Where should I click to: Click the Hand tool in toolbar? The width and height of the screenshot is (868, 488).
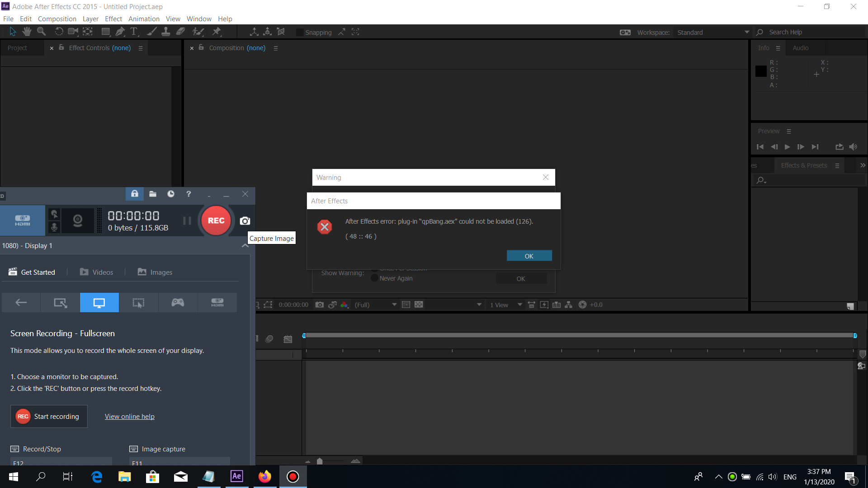tap(26, 32)
